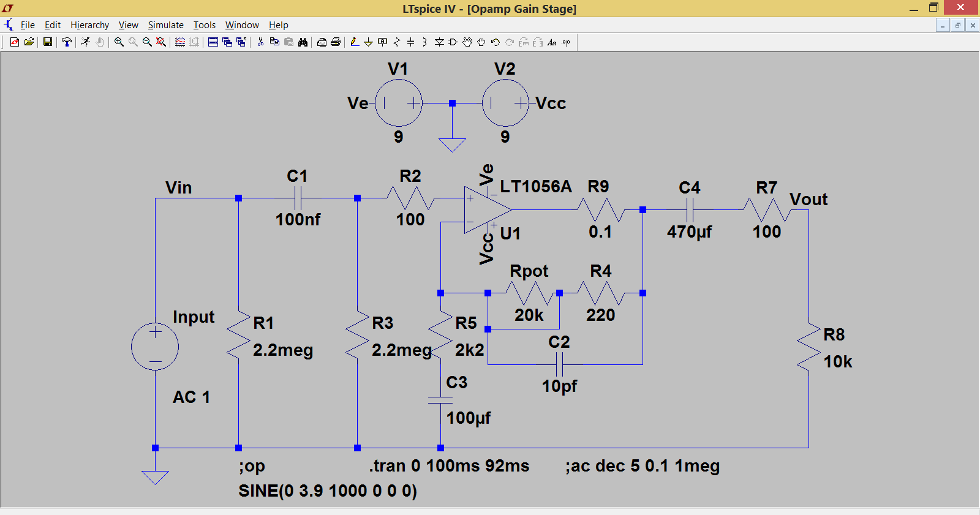980x515 pixels.
Task: Place an Inductor from toolbar
Action: 424,42
